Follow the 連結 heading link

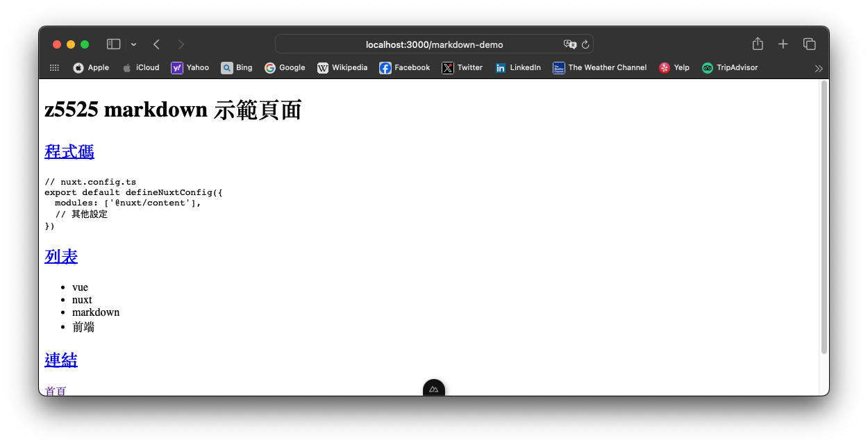(x=60, y=360)
